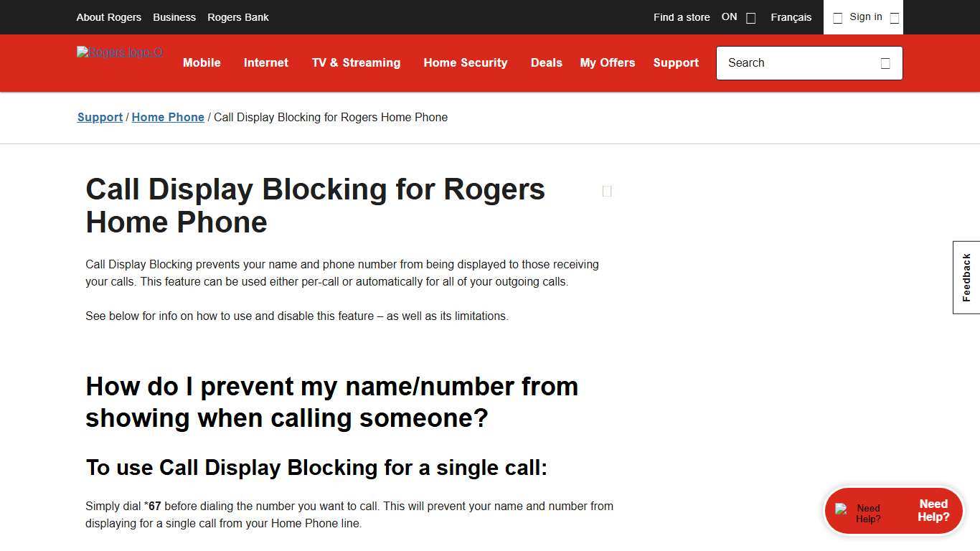Click the Find a store link
Image resolution: width=980 pixels, height=551 pixels.
[x=681, y=17]
